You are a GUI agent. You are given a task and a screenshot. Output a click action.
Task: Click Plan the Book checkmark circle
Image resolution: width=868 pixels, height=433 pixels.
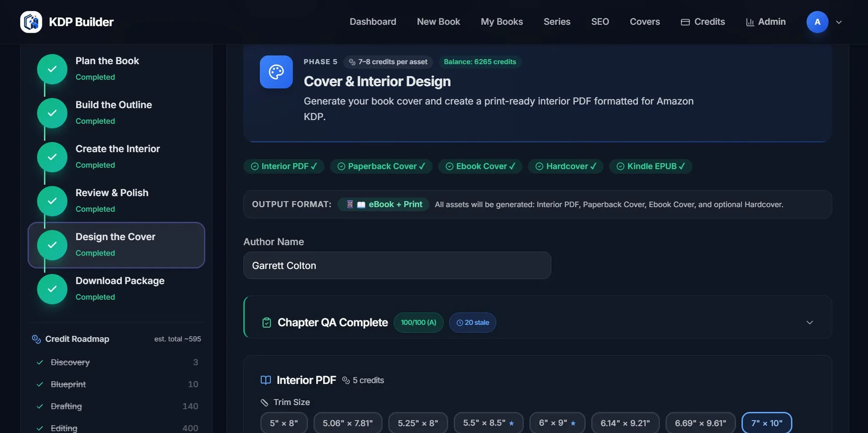click(52, 69)
